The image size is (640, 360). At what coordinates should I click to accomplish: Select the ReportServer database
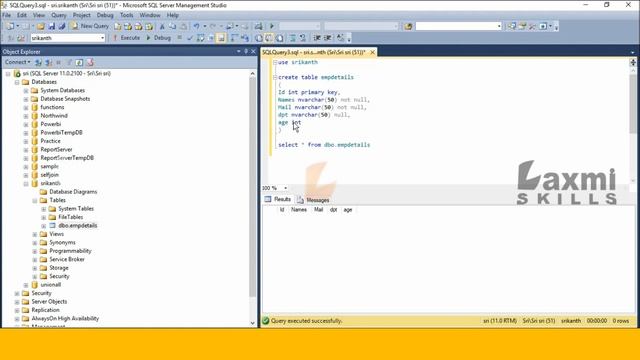click(56, 149)
